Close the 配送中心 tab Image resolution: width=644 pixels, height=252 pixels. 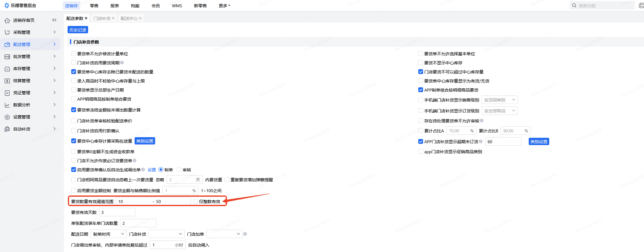click(140, 18)
